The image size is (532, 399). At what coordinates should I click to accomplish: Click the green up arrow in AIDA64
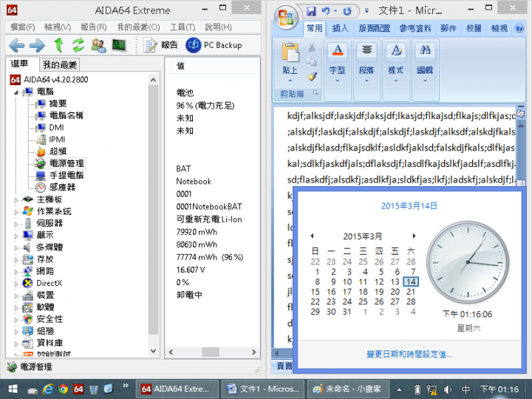point(58,45)
